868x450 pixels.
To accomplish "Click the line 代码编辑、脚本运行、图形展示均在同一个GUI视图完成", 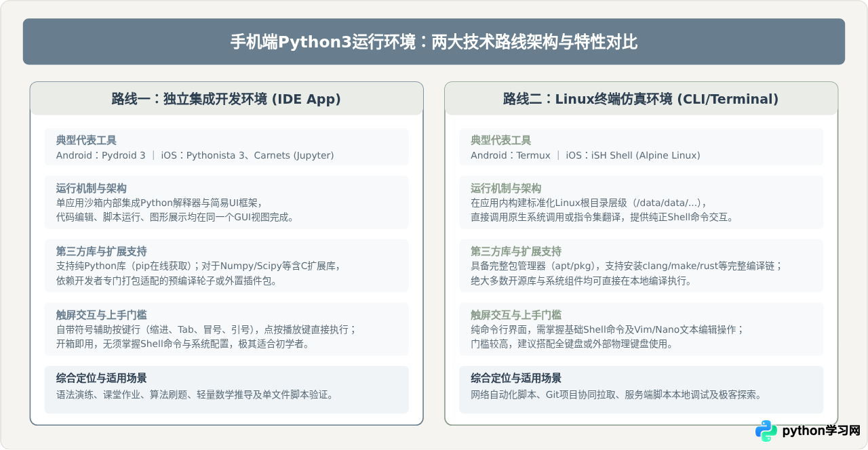I will (x=178, y=217).
